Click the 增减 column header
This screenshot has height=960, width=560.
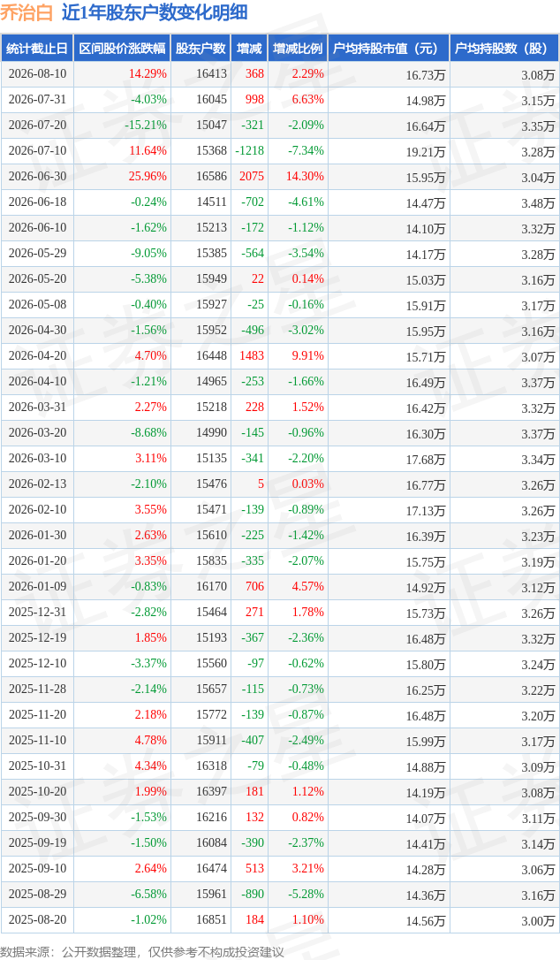click(x=250, y=49)
